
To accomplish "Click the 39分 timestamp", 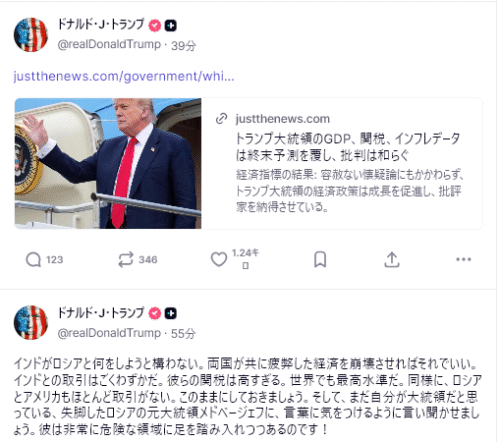I will click(183, 45).
